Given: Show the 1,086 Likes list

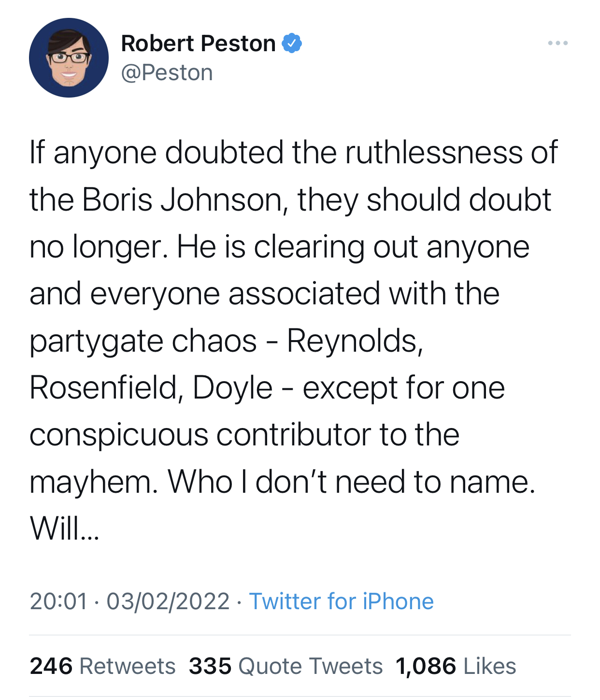Looking at the screenshot, I should click(x=456, y=666).
